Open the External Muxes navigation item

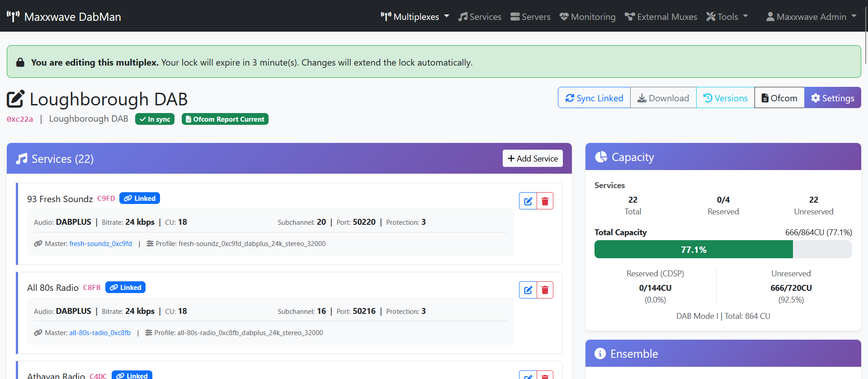pos(660,17)
